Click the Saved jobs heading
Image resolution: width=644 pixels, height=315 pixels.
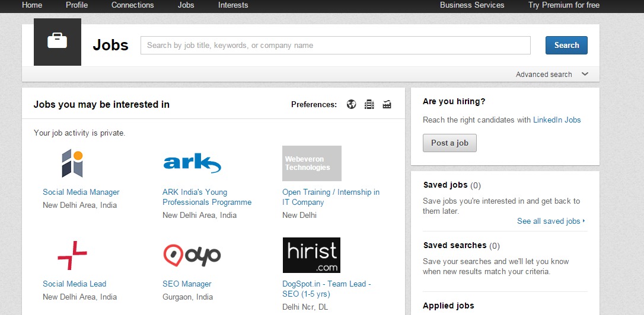click(445, 185)
